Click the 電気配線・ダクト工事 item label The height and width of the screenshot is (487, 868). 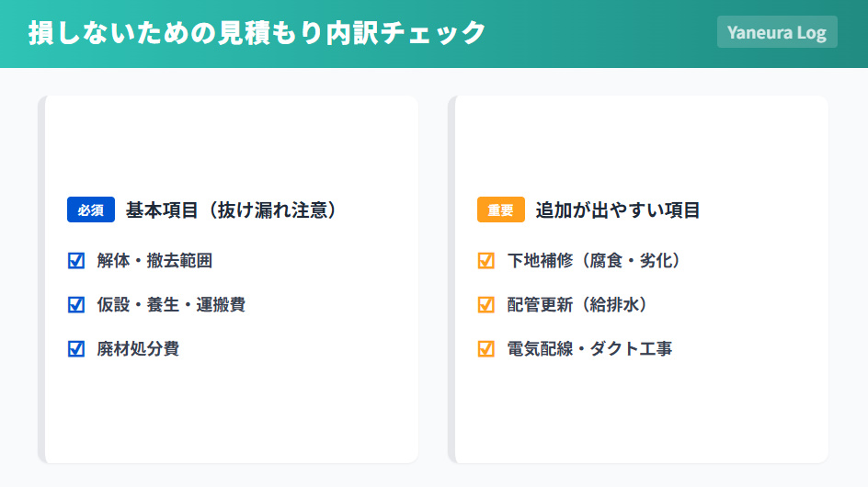point(589,349)
